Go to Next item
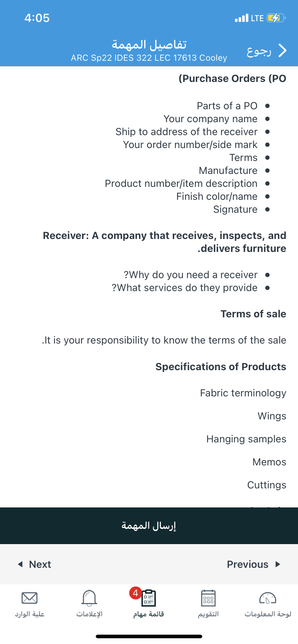Viewport: 298px width, 644px height. click(35, 564)
